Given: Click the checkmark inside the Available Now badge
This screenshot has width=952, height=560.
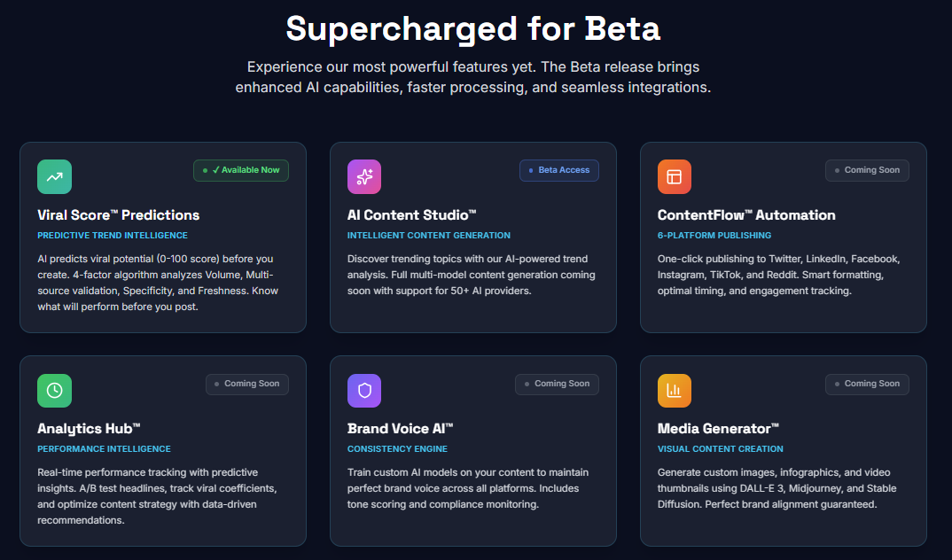Looking at the screenshot, I should pos(216,170).
